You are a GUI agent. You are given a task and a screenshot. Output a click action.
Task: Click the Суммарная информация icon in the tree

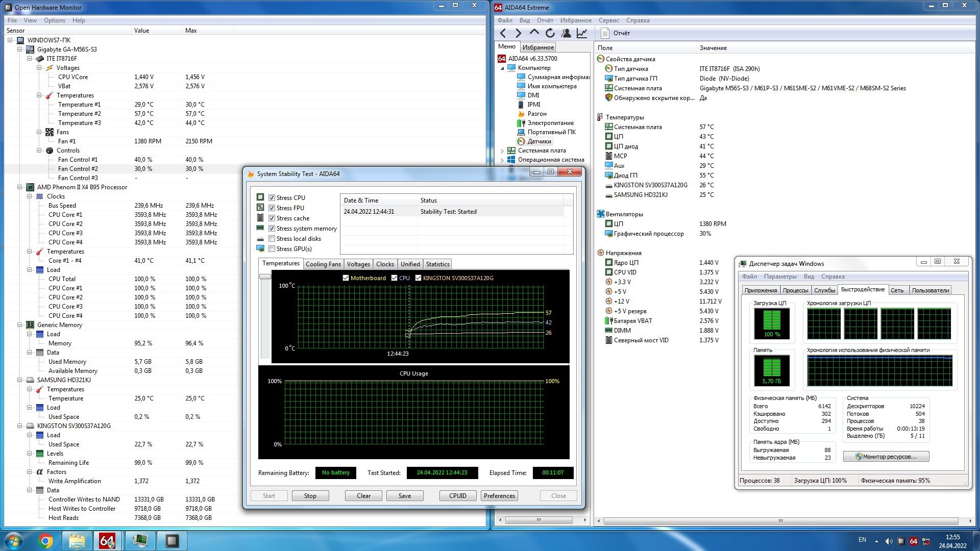pyautogui.click(x=521, y=77)
